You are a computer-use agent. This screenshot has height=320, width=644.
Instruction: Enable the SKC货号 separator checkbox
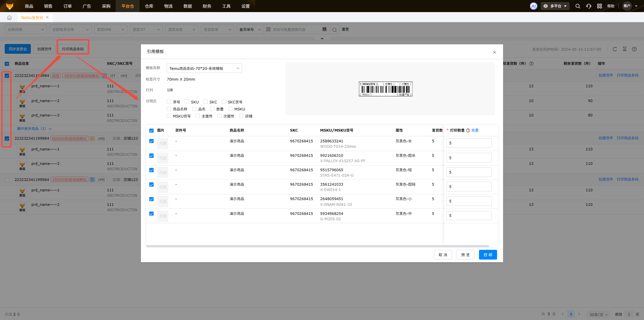tap(224, 102)
